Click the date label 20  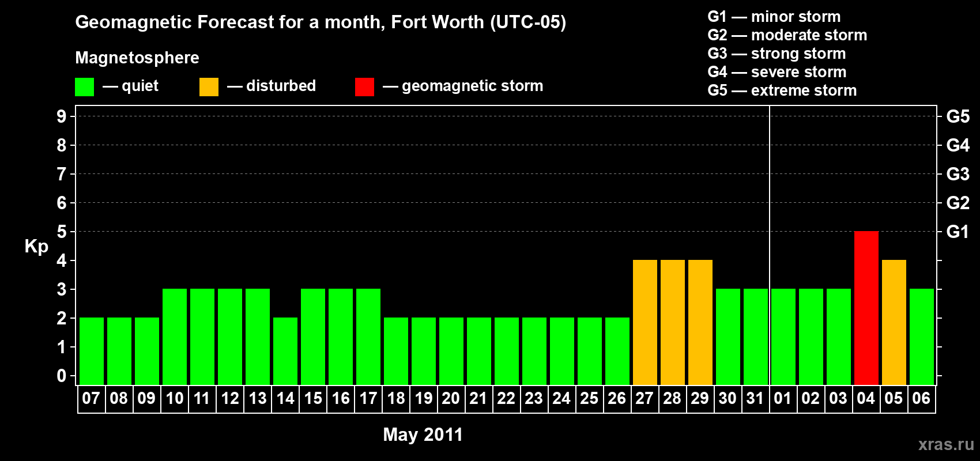click(451, 398)
